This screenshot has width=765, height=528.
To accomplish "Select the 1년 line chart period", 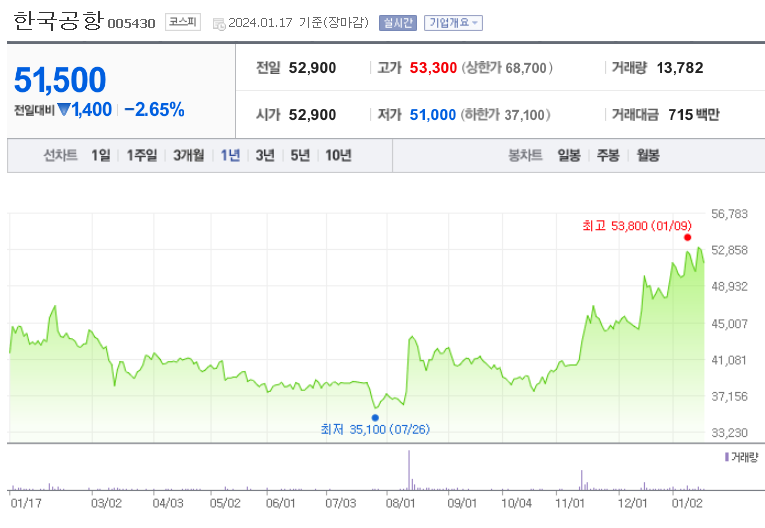I will tap(230, 156).
